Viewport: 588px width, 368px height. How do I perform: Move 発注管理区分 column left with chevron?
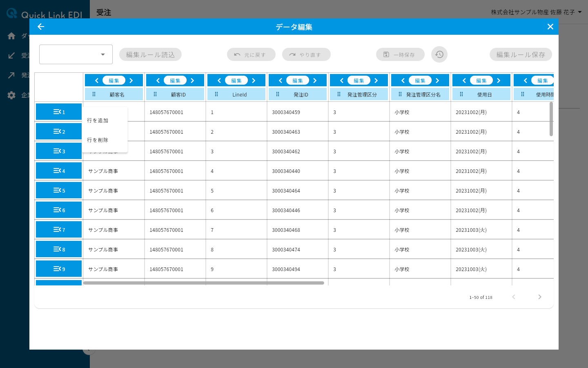pos(342,81)
